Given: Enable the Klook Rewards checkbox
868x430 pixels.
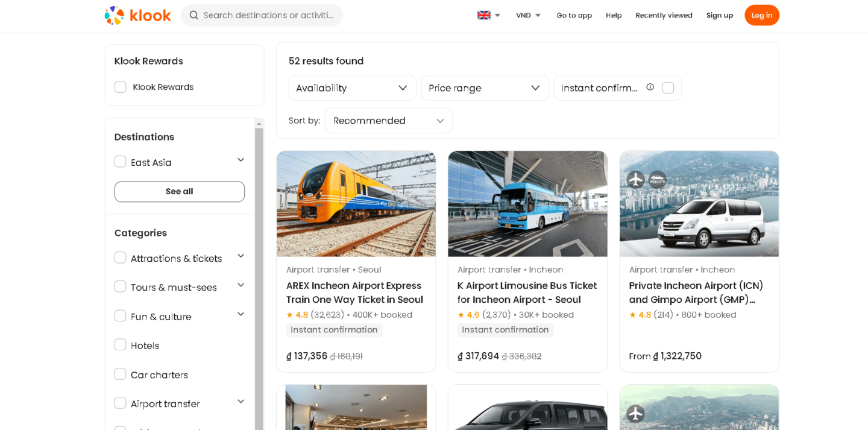Looking at the screenshot, I should click(120, 86).
